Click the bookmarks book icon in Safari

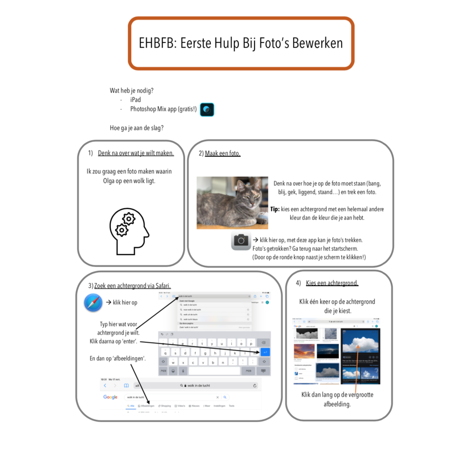tap(126, 386)
